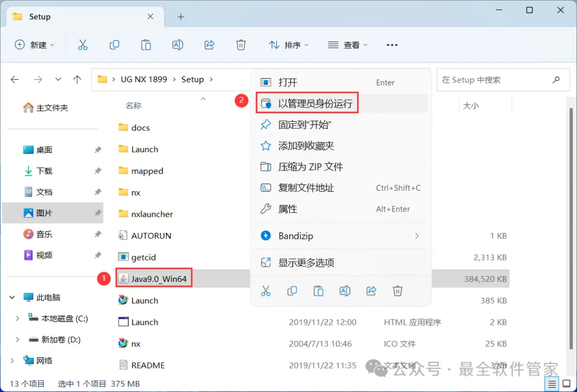Click the Cut icon in the context menu
The width and height of the screenshot is (577, 392).
pos(266,291)
